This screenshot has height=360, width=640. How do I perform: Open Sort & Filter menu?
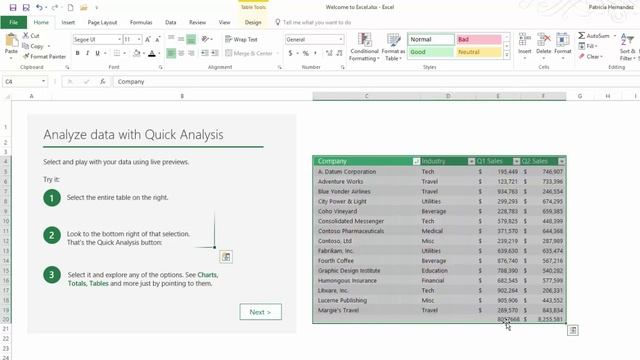[x=628, y=47]
